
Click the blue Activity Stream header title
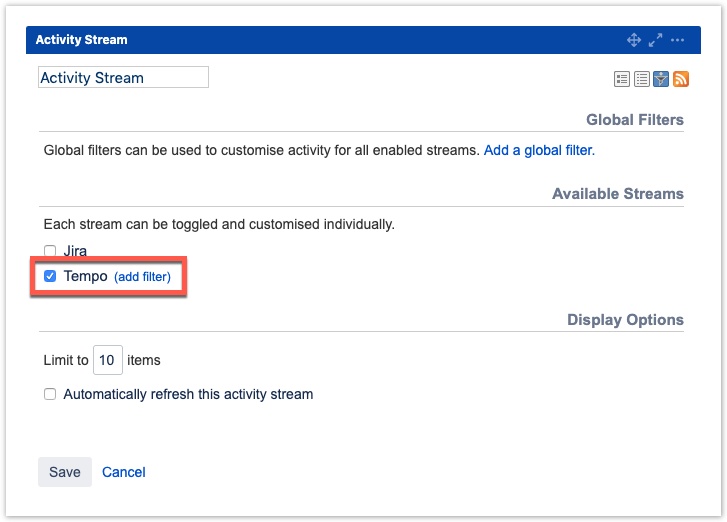tap(82, 40)
